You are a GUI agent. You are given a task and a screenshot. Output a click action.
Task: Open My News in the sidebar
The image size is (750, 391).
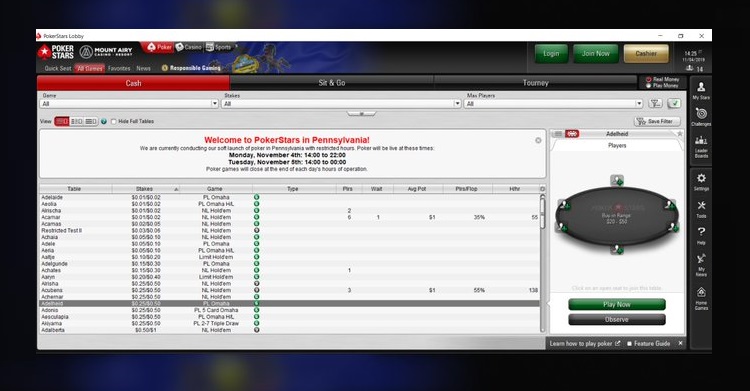(701, 265)
